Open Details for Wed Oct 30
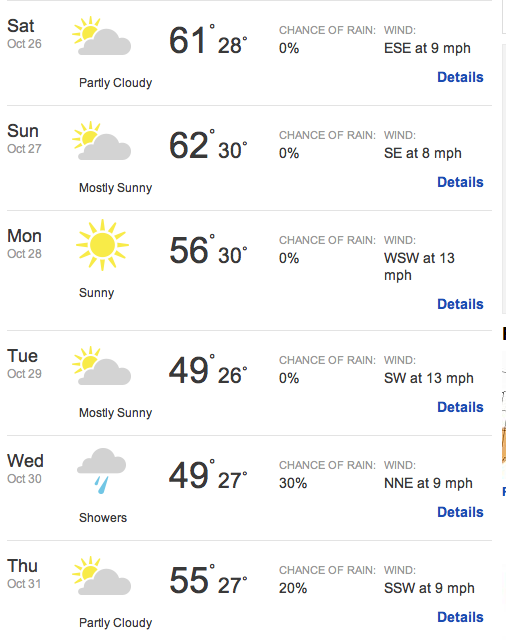 (x=460, y=512)
